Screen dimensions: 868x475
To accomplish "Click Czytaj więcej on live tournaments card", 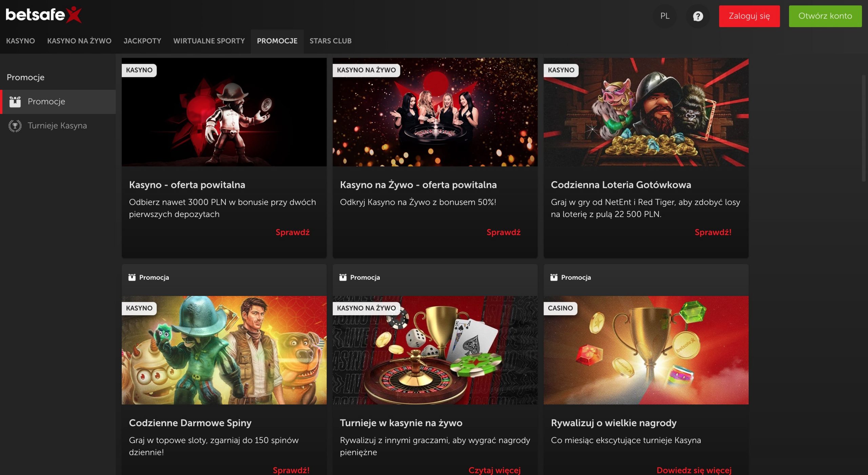I will point(494,470).
